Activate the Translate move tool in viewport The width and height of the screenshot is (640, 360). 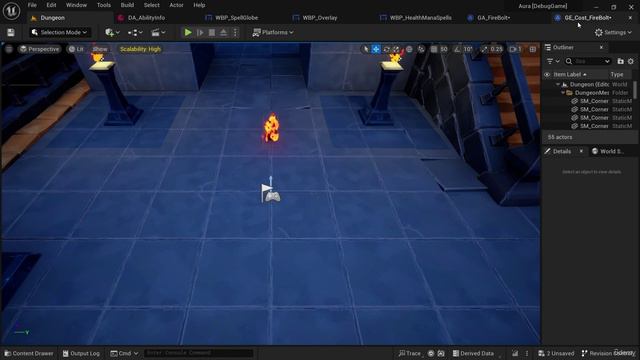coord(376,49)
